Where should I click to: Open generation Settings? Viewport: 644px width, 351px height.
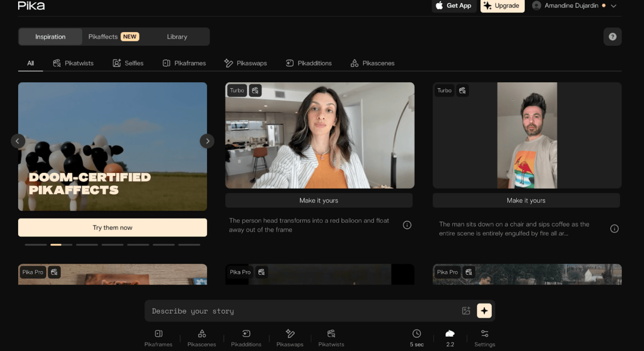click(x=485, y=338)
